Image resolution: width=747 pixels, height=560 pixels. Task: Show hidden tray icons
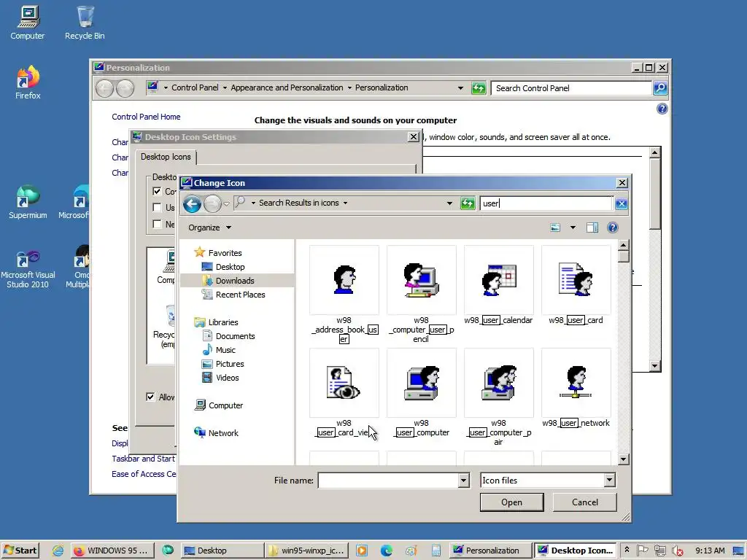pos(627,550)
